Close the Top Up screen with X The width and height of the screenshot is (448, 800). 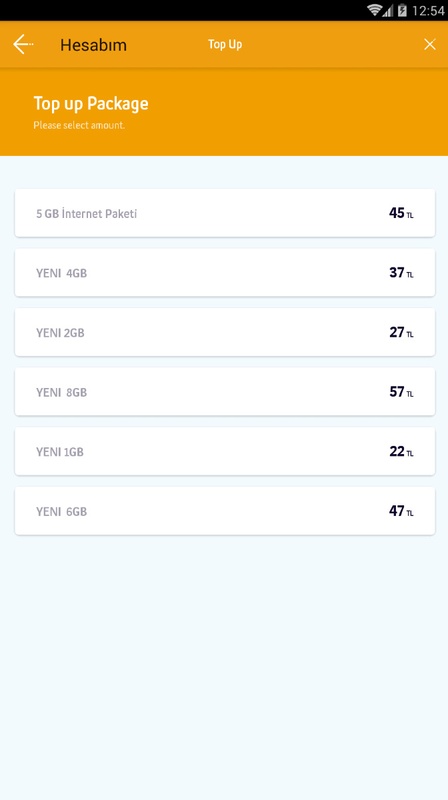point(430,44)
